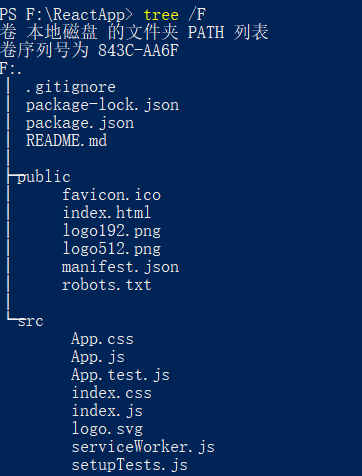Click the src folder name
The height and width of the screenshot is (476, 362).
(x=31, y=321)
